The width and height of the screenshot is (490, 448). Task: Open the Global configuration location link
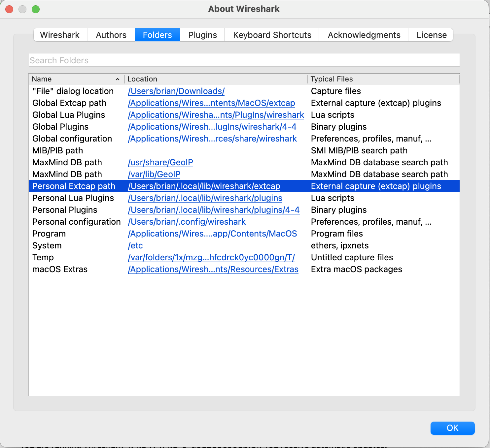click(x=212, y=139)
